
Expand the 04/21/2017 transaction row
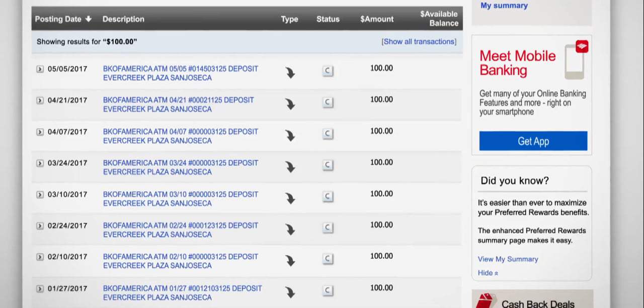pyautogui.click(x=40, y=100)
